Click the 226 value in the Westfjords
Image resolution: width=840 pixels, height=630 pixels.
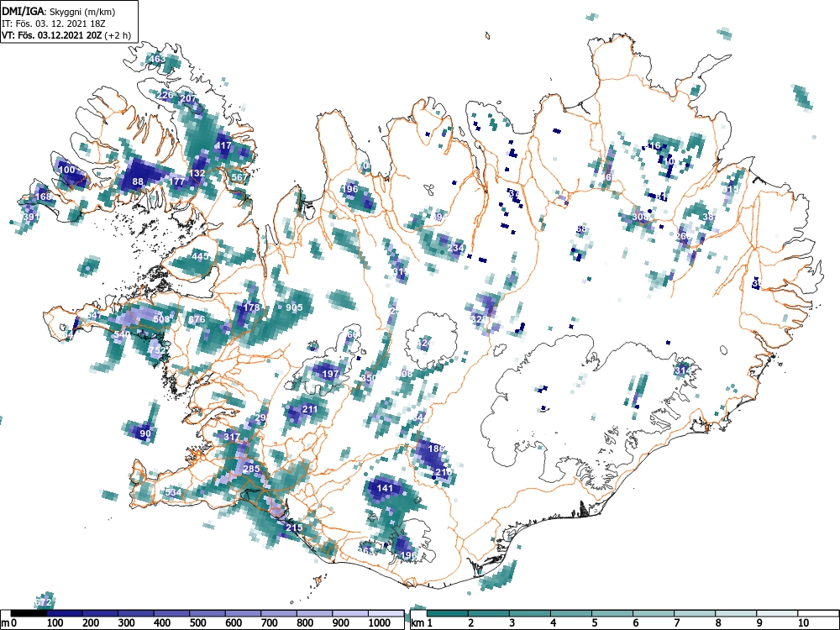click(165, 96)
